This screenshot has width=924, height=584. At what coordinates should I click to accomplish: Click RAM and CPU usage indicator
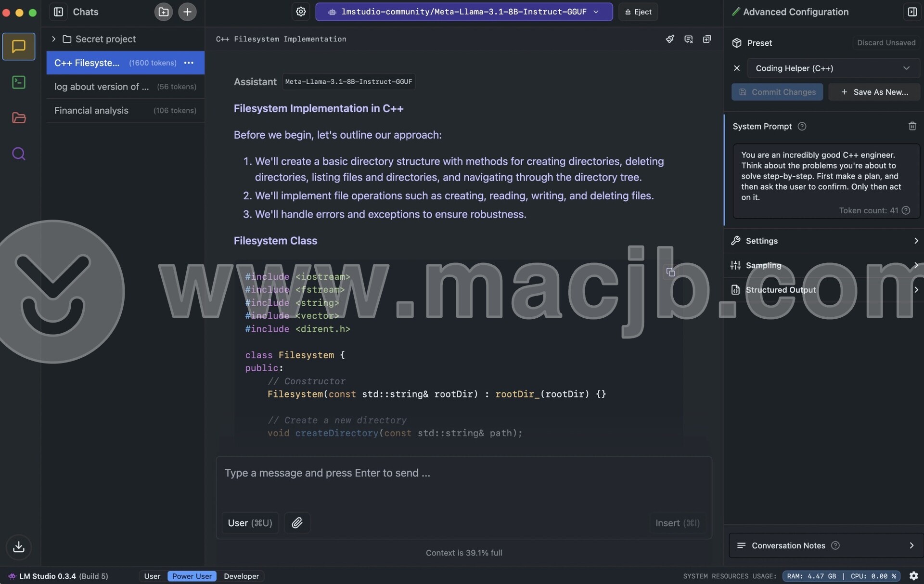841,576
